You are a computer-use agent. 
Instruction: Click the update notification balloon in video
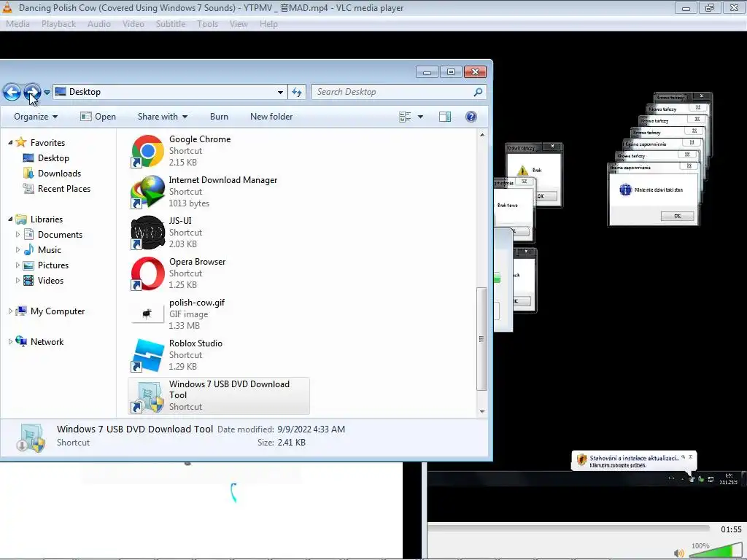coord(634,461)
